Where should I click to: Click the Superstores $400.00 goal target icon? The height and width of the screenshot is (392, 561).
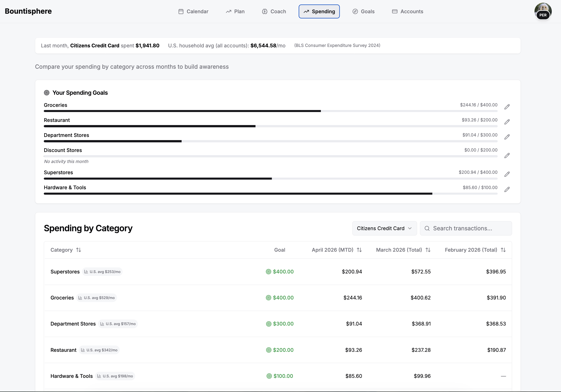[x=268, y=272]
